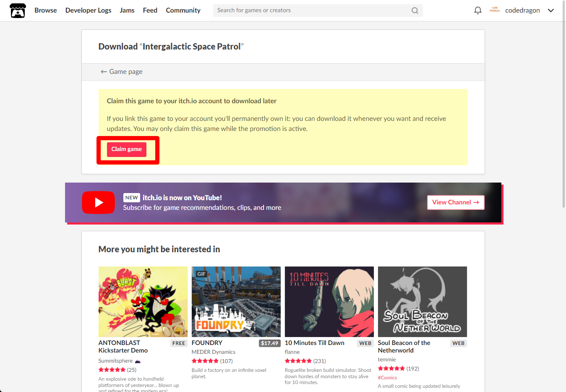This screenshot has height=392, width=566.
Task: Click the 10 Minutes Till Dawn star rating
Action: (298, 361)
